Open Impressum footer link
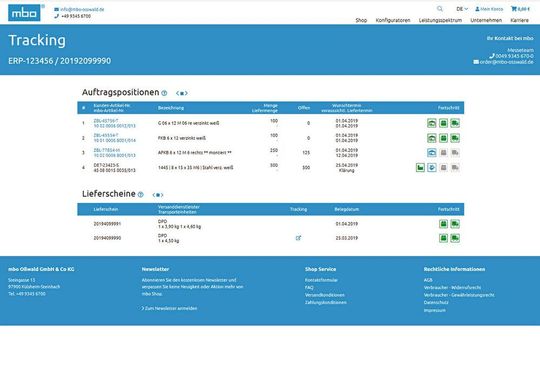540x374 pixels. pos(435,310)
